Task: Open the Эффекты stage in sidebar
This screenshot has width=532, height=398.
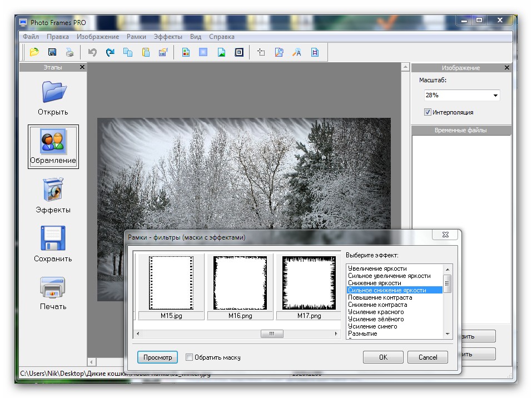Action: pyautogui.click(x=53, y=196)
